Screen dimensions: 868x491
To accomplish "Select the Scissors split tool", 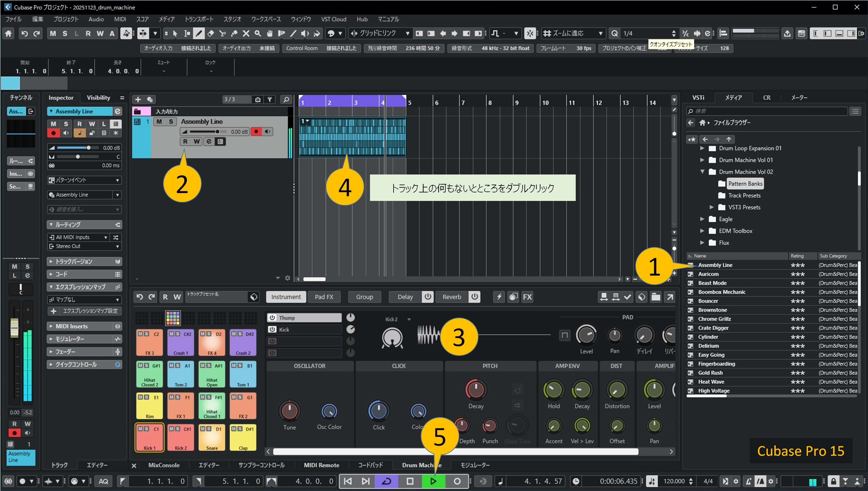I will (222, 33).
